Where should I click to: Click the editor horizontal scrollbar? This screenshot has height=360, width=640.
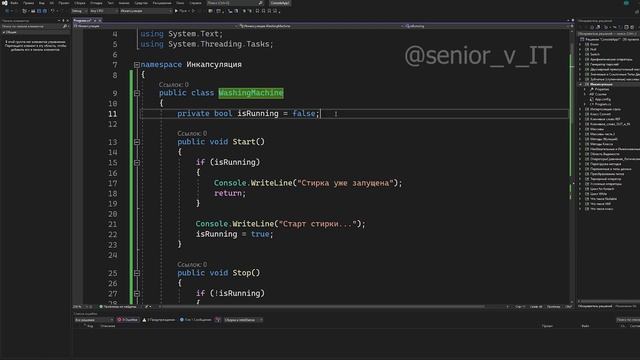point(322,307)
